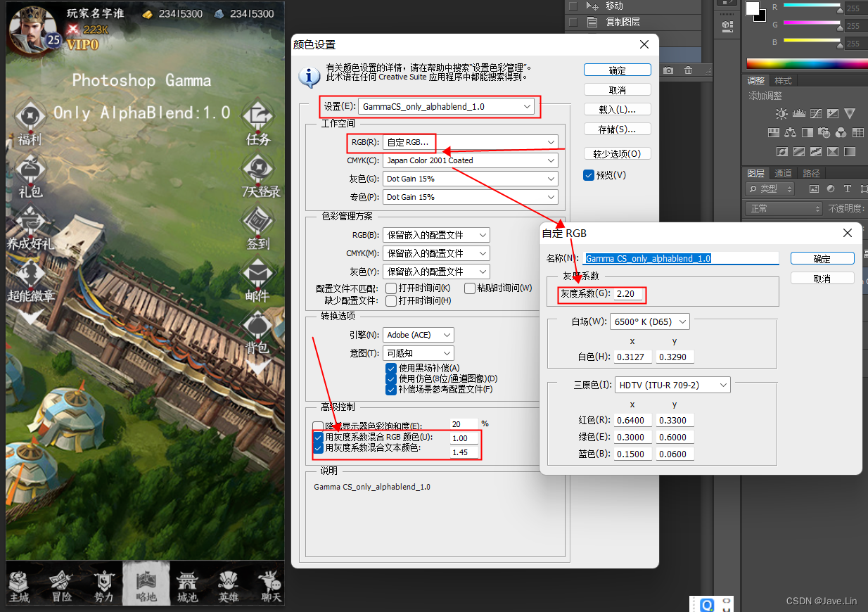Viewport: 868px width, 612px height.
Task: Confirm with the 确定 button in 自定RGB
Action: [822, 257]
